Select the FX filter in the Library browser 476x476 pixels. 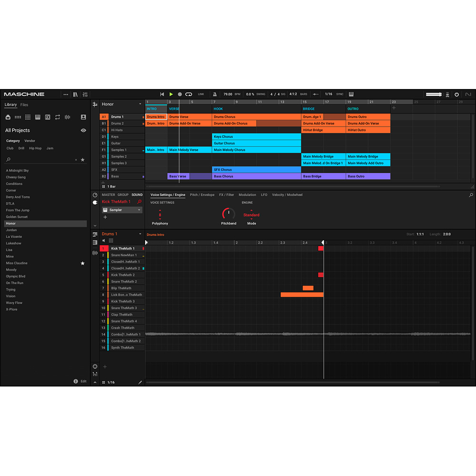[x=48, y=117]
